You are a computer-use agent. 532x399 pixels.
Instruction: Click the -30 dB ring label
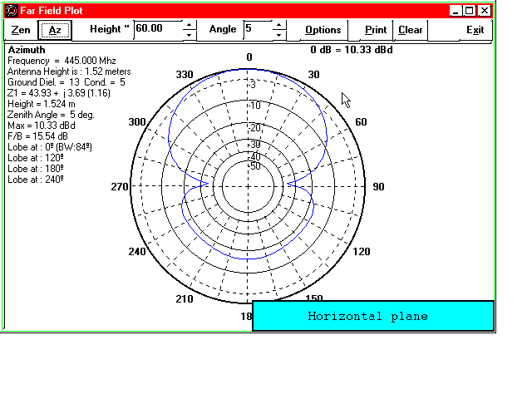(255, 145)
